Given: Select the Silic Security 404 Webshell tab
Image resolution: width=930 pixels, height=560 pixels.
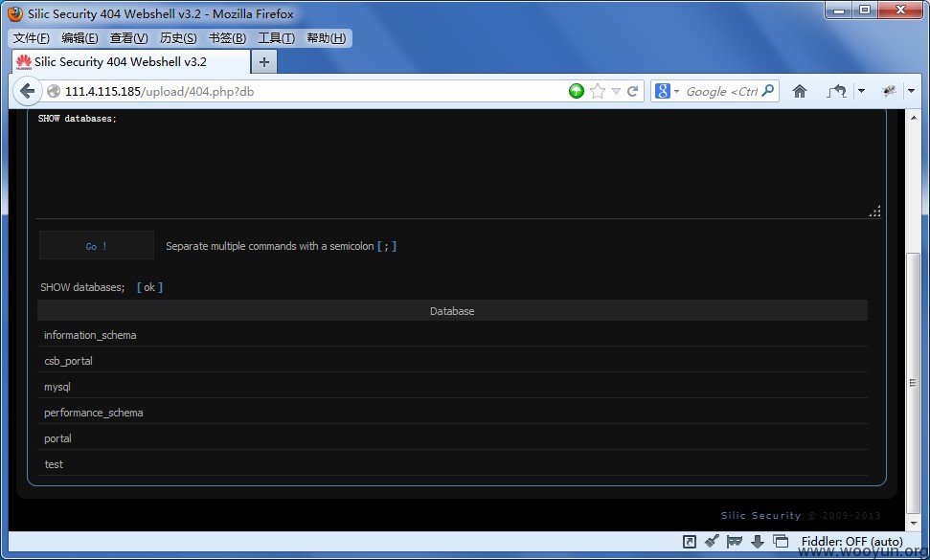Looking at the screenshot, I should (130, 61).
